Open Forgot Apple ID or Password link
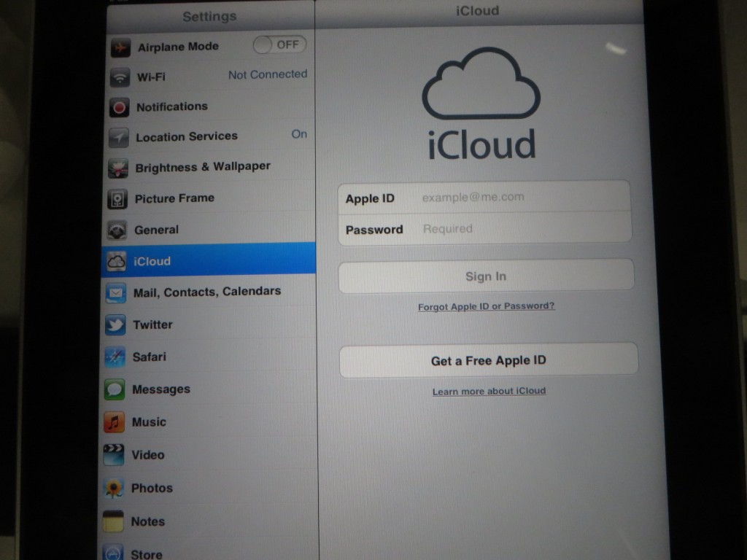Screen dimensions: 747x560 coord(487,307)
